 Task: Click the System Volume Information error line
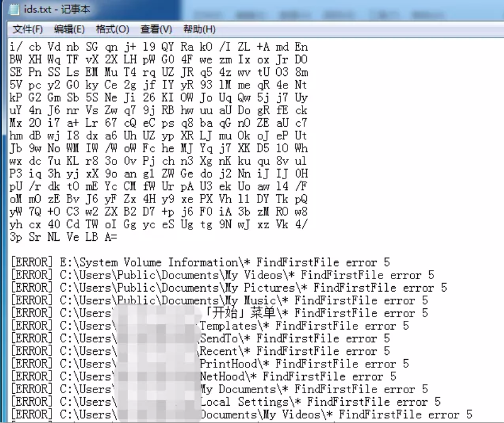tap(200, 262)
